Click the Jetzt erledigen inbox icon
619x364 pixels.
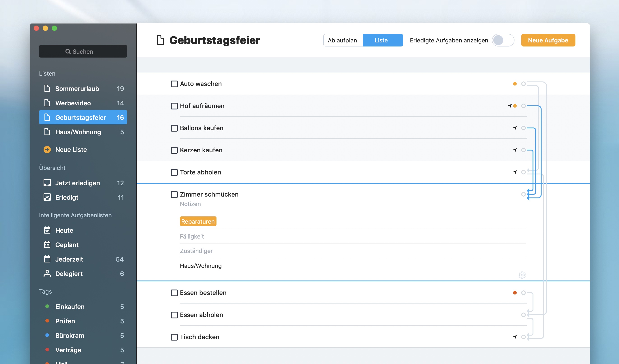tap(47, 183)
